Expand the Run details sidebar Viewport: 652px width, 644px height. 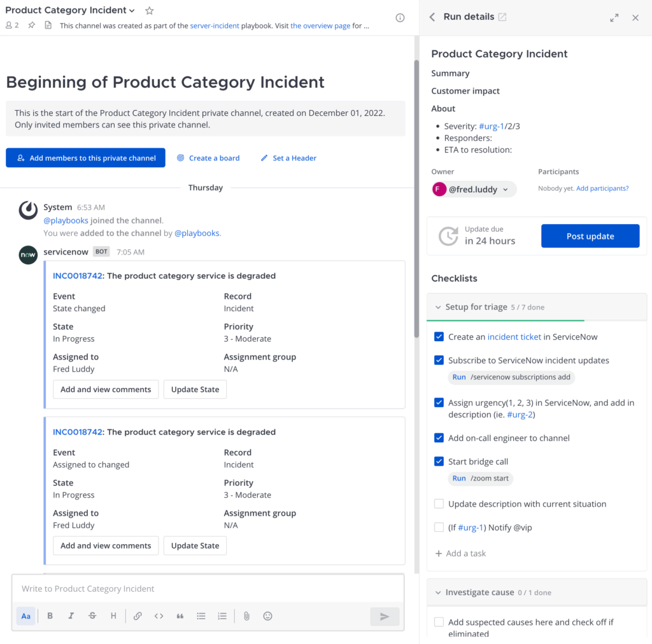[614, 18]
